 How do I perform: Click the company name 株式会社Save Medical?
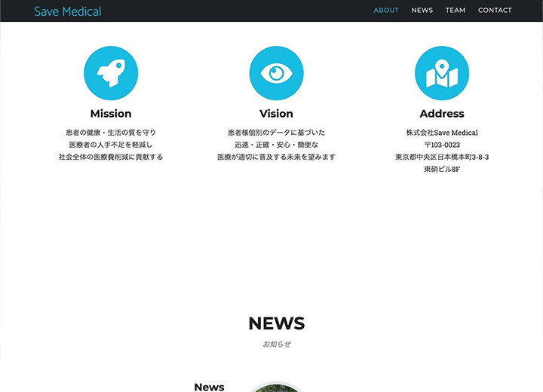click(x=442, y=133)
